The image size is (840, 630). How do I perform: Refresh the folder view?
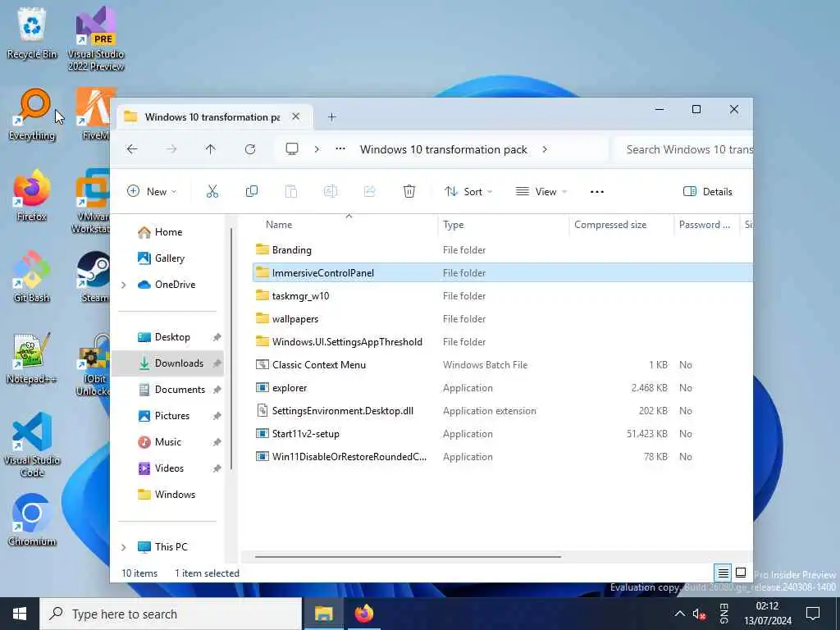coord(250,149)
